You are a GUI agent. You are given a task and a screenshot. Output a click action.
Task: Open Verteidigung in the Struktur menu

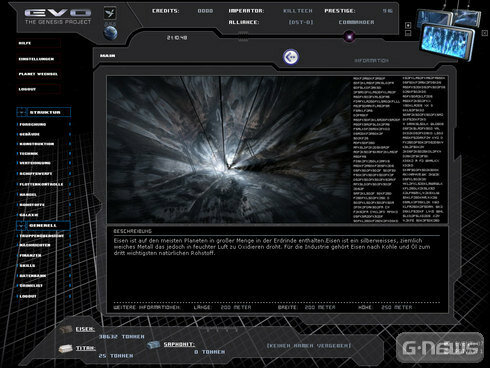click(x=35, y=163)
